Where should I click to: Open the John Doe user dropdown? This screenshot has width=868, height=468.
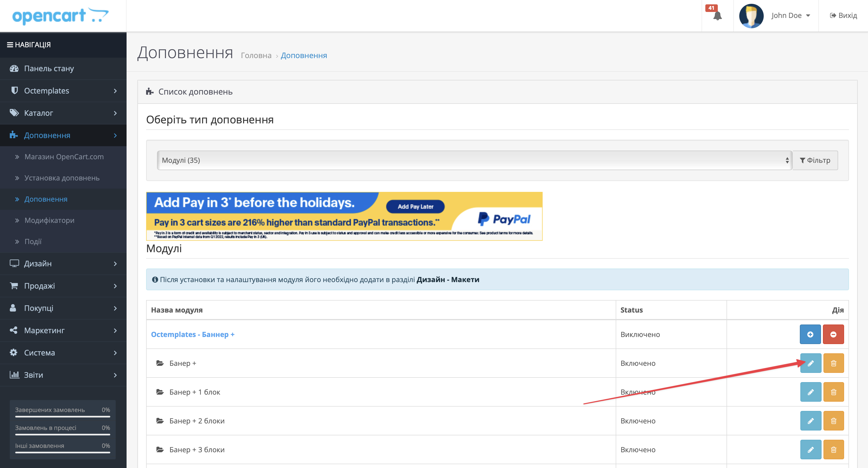click(x=790, y=15)
